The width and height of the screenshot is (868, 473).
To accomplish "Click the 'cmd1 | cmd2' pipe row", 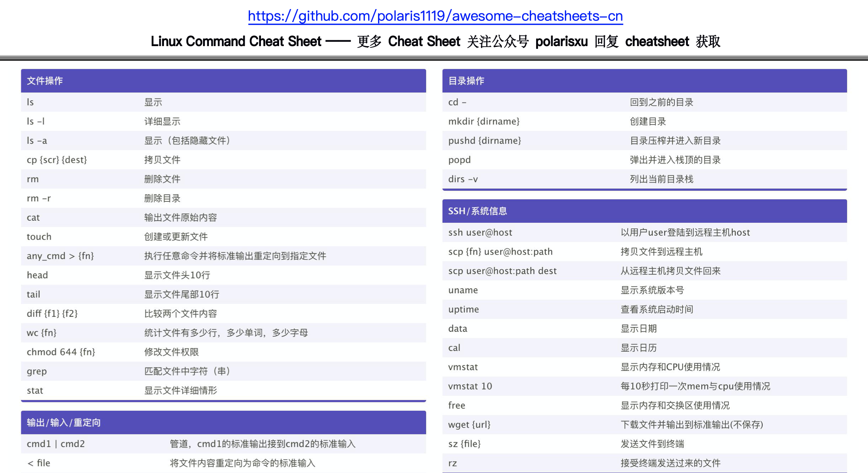I will click(56, 444).
